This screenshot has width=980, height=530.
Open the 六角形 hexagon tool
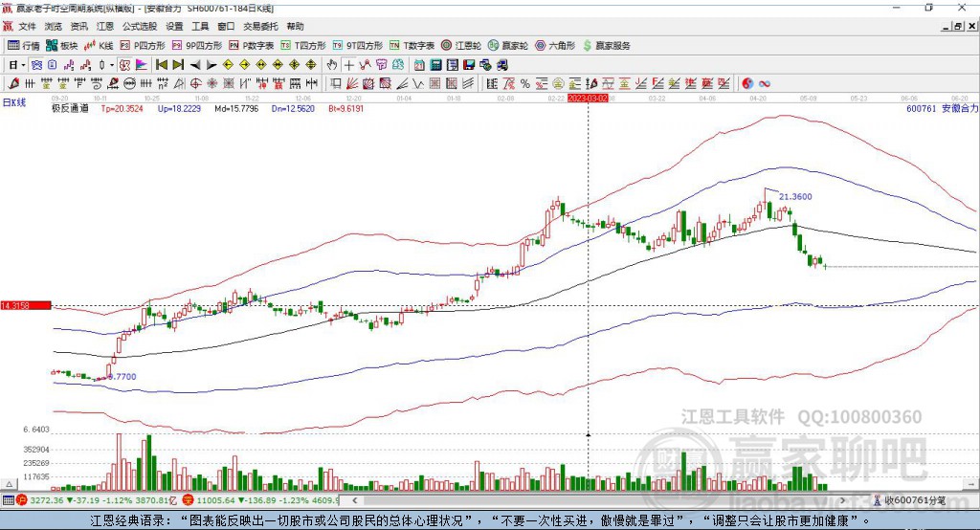(555, 46)
